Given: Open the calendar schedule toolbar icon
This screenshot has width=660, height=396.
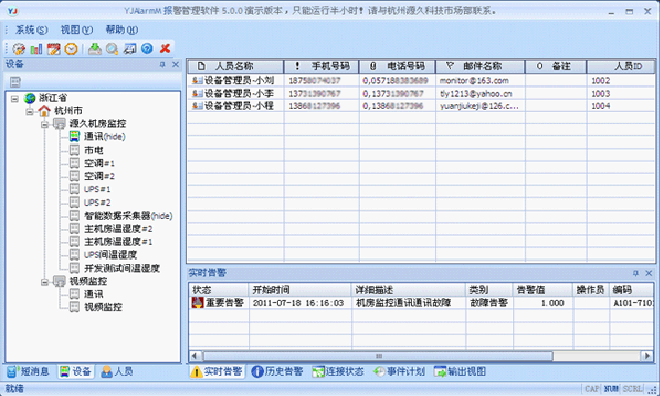Looking at the screenshot, I should click(x=53, y=49).
